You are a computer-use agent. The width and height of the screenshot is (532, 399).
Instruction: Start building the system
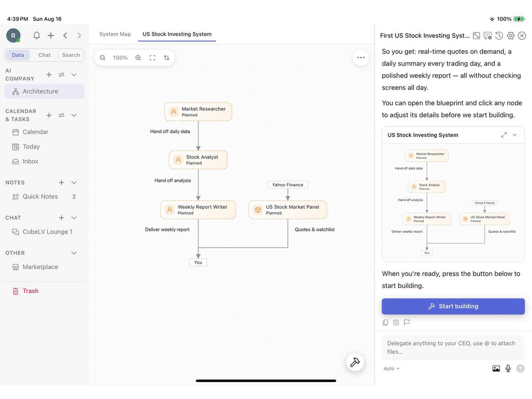(x=453, y=306)
